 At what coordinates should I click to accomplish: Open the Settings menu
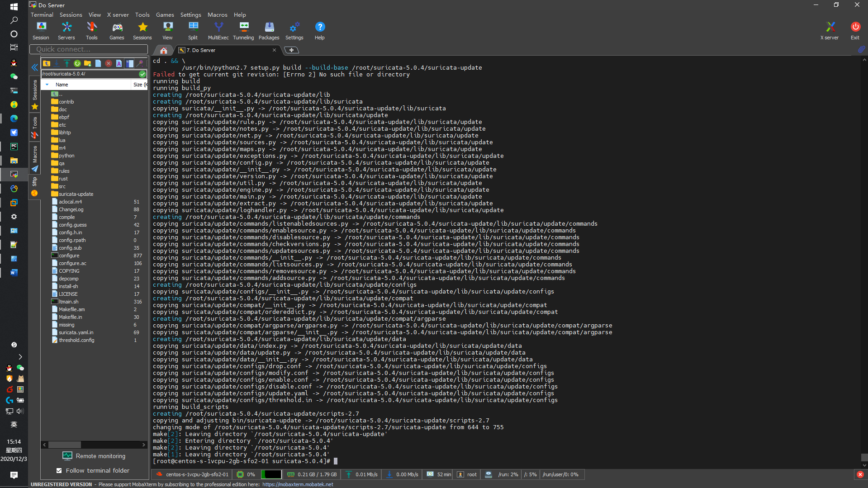coord(190,14)
